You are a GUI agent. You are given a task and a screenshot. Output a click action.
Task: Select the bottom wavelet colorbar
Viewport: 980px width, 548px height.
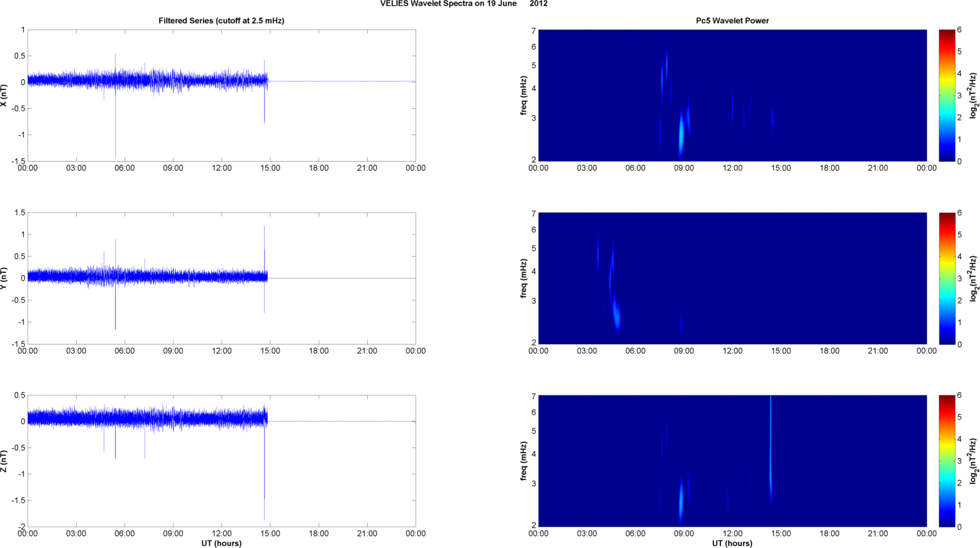[x=947, y=461]
